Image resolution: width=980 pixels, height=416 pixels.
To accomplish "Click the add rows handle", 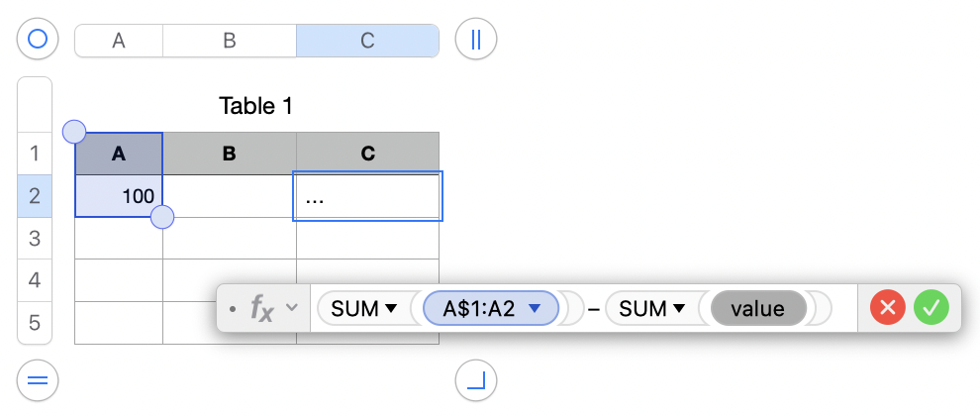I will (38, 380).
